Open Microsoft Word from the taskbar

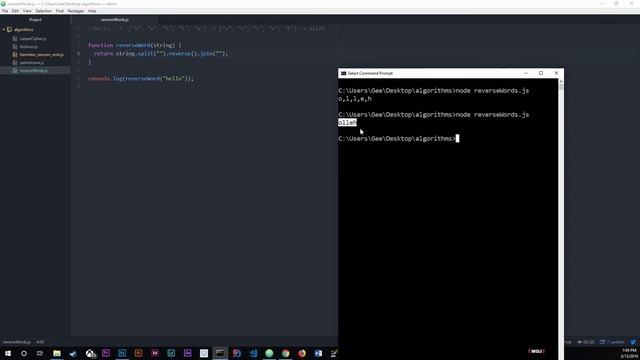[x=318, y=353]
